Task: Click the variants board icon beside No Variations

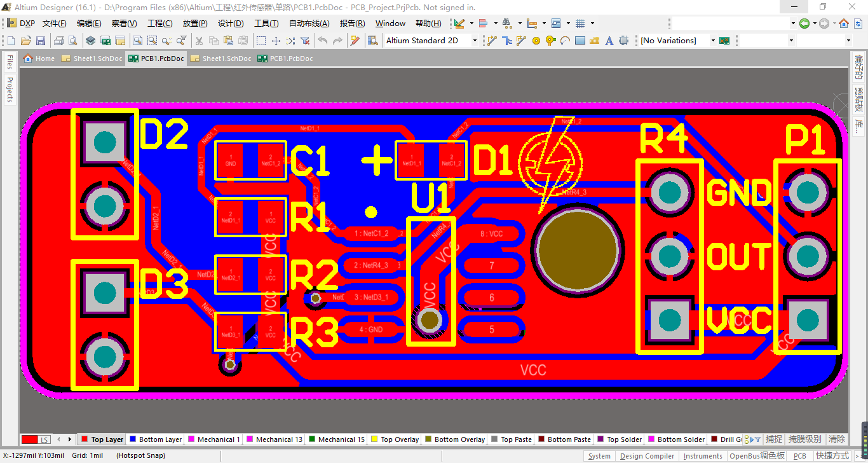Action: pyautogui.click(x=724, y=41)
